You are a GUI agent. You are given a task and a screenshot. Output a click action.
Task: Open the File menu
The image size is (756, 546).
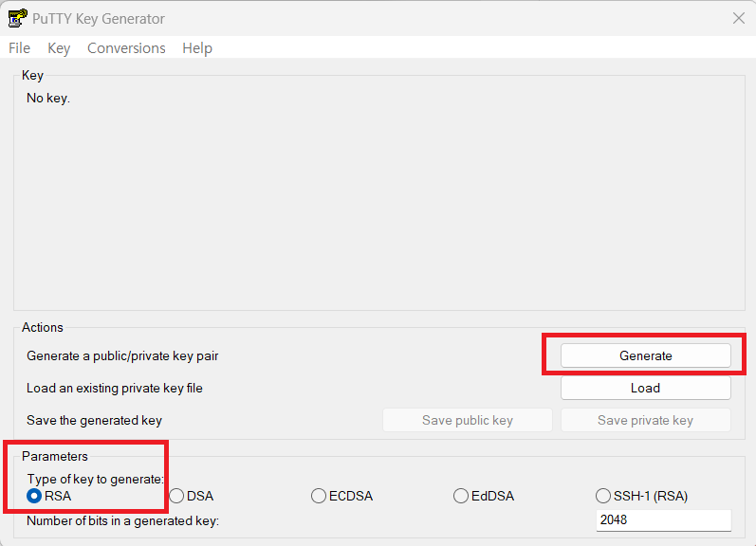pos(19,48)
